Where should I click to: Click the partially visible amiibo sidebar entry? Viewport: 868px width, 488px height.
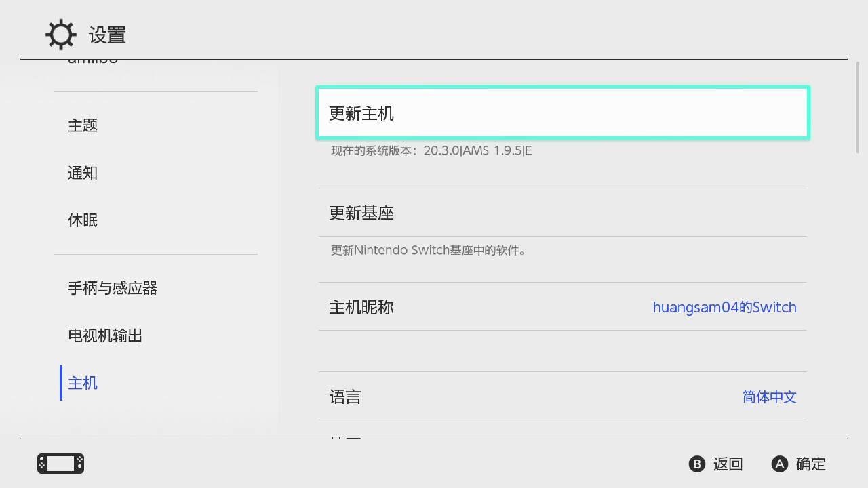(x=93, y=62)
